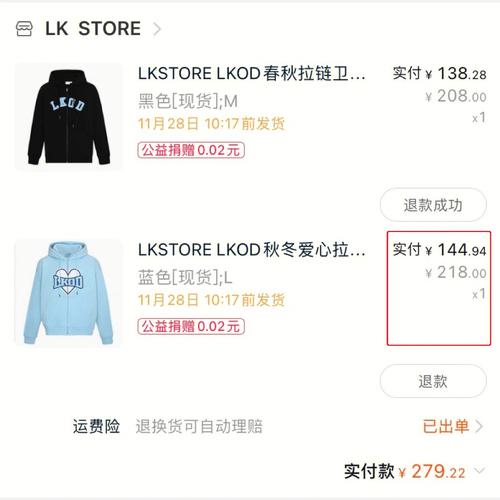Viewport: 500px width, 500px height.
Task: Open the blue heart hoodie thumbnail
Action: [69, 293]
